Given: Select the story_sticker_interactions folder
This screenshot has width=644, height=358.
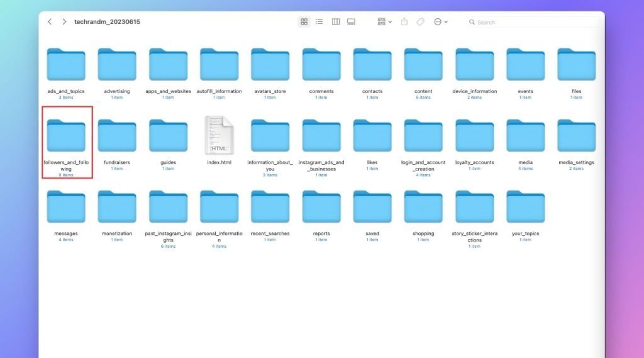Looking at the screenshot, I should (x=475, y=206).
